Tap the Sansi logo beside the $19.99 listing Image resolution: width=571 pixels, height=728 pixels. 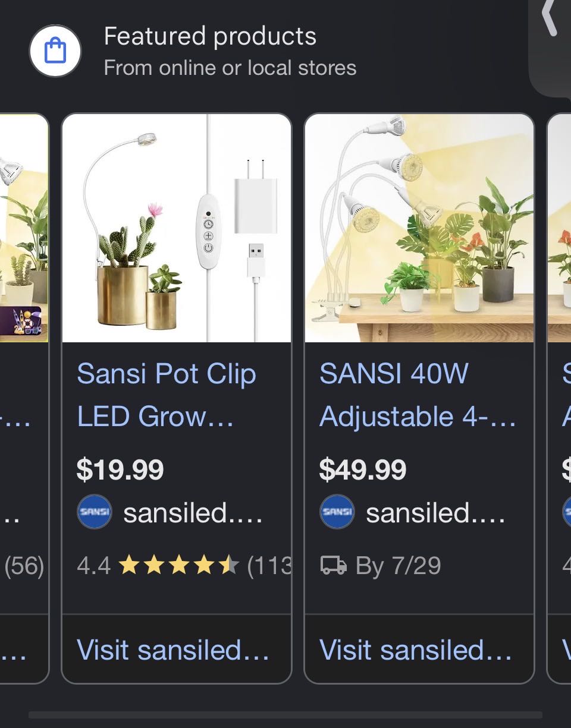click(95, 512)
